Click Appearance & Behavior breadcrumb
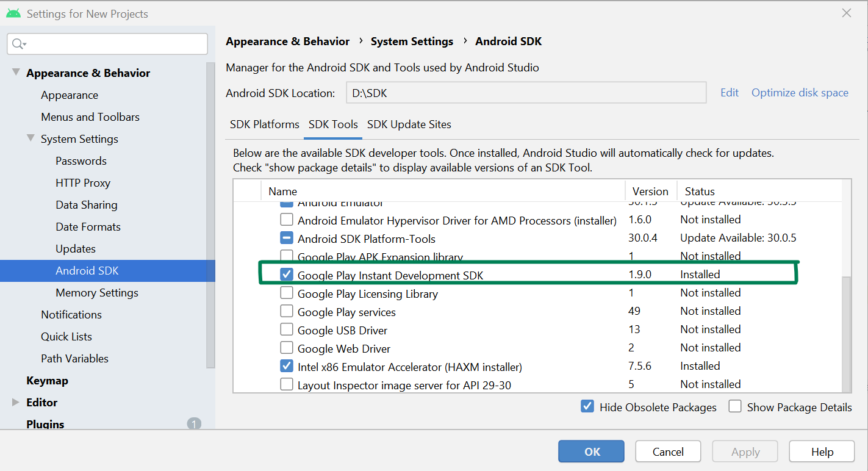Image resolution: width=868 pixels, height=471 pixels. (x=287, y=41)
